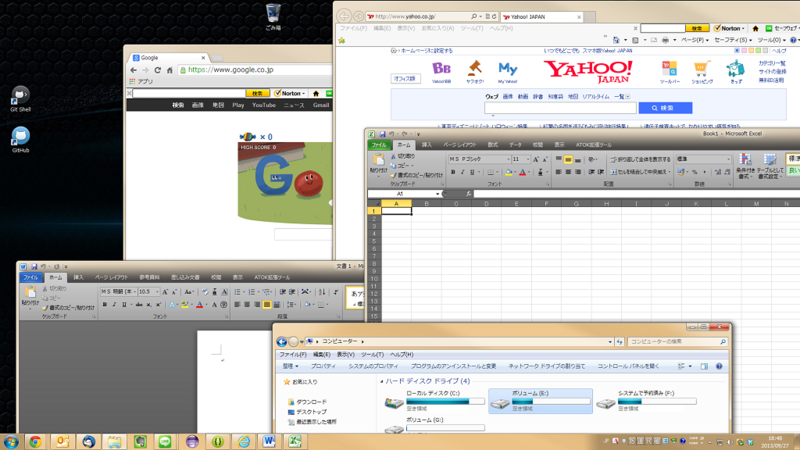Open the ファイル tab in Word
This screenshot has width=800, height=450.
[30, 278]
